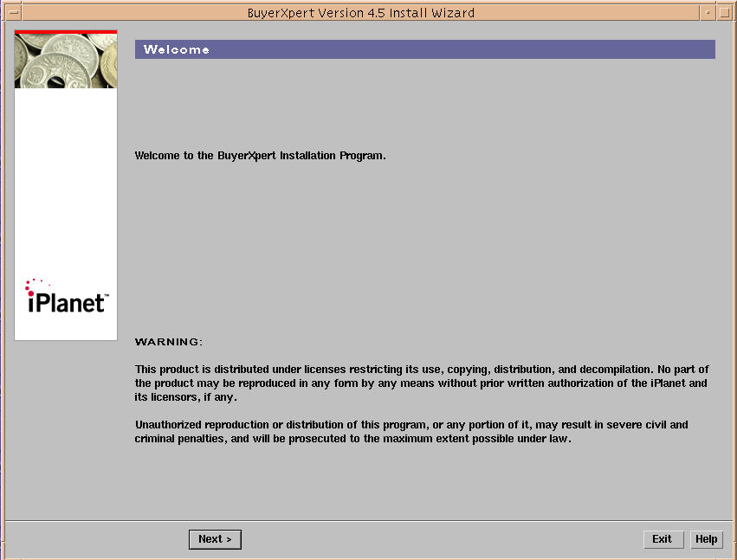The width and height of the screenshot is (737, 560).
Task: Click the iPlanet logo
Action: click(67, 297)
